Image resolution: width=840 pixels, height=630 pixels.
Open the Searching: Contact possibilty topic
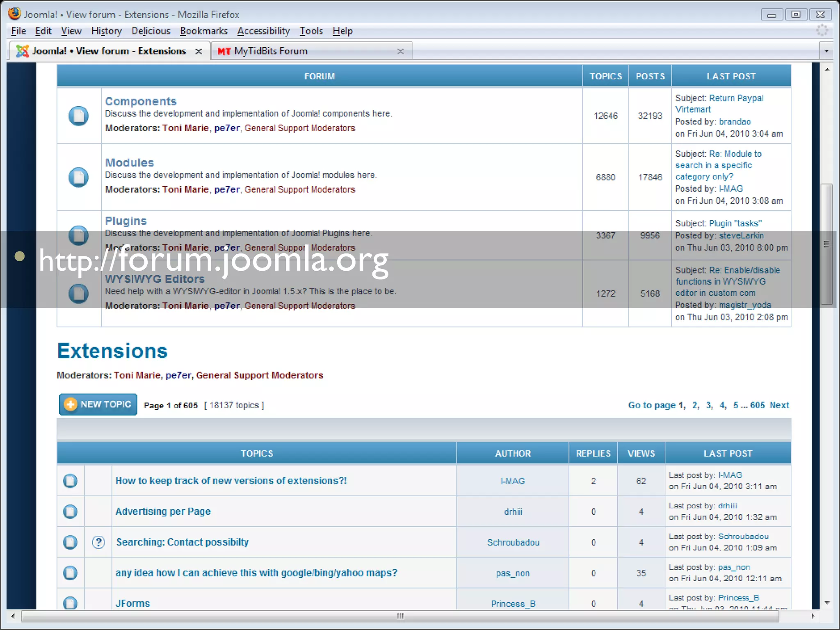[182, 542]
